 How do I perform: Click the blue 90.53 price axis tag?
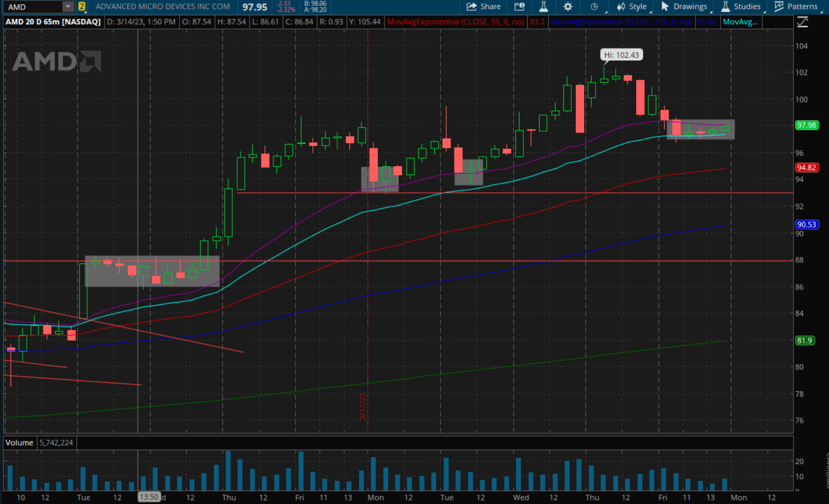806,224
